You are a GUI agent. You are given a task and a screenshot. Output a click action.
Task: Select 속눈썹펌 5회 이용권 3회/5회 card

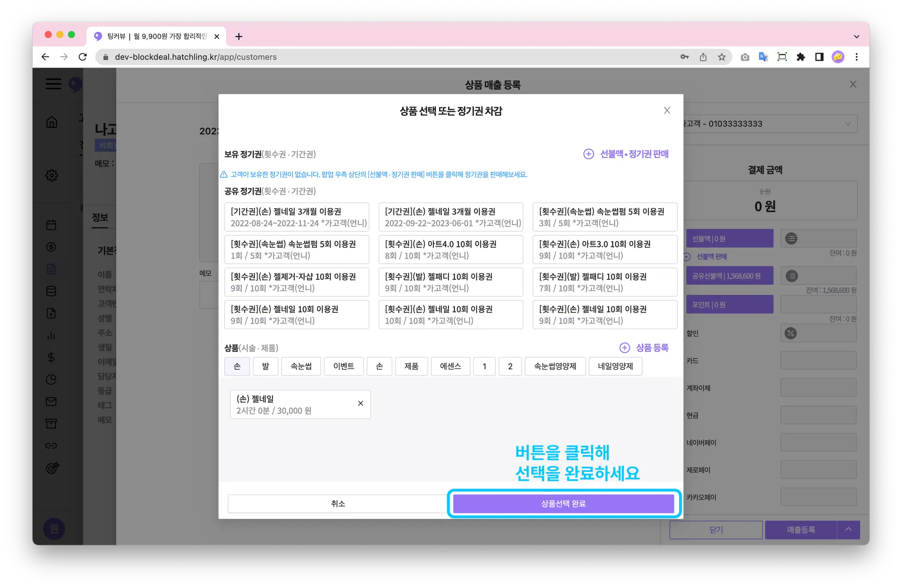604,217
